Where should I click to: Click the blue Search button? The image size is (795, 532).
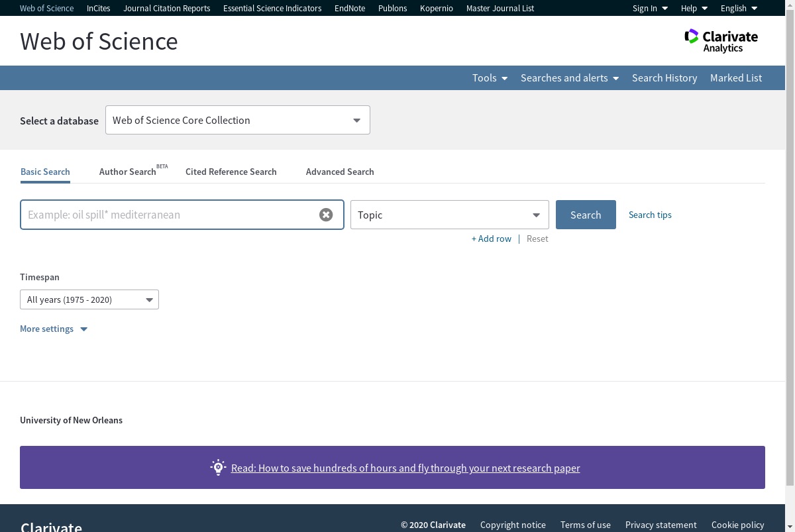tap(586, 215)
